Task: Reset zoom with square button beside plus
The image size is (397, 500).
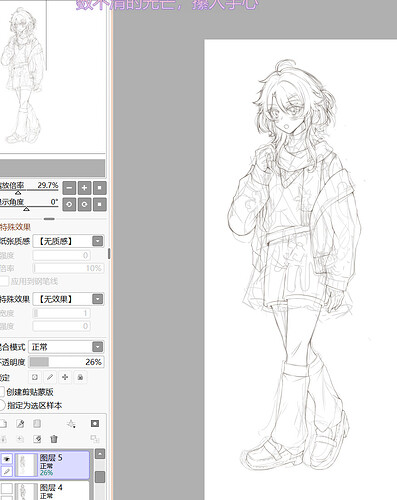Action: pyautogui.click(x=100, y=188)
